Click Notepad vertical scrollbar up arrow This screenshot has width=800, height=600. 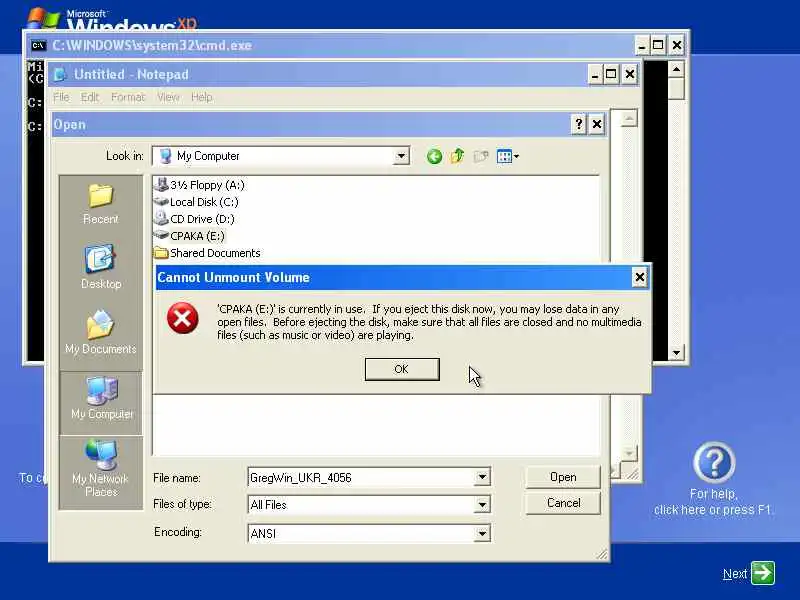coord(629,119)
